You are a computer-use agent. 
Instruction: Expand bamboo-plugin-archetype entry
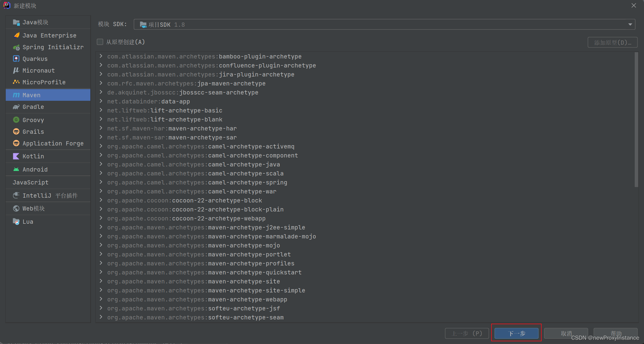tap(101, 56)
